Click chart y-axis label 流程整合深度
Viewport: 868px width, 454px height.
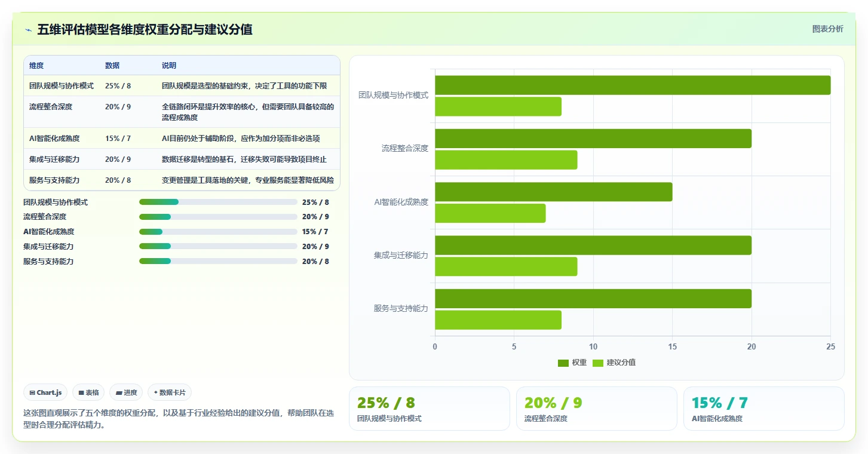405,148
